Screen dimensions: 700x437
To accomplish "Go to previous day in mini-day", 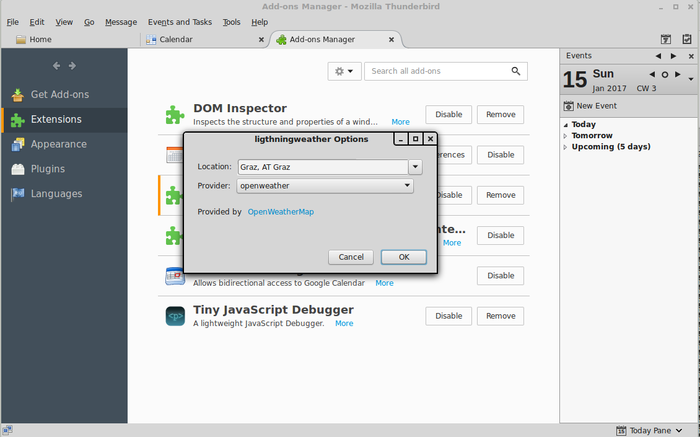I will point(652,75).
